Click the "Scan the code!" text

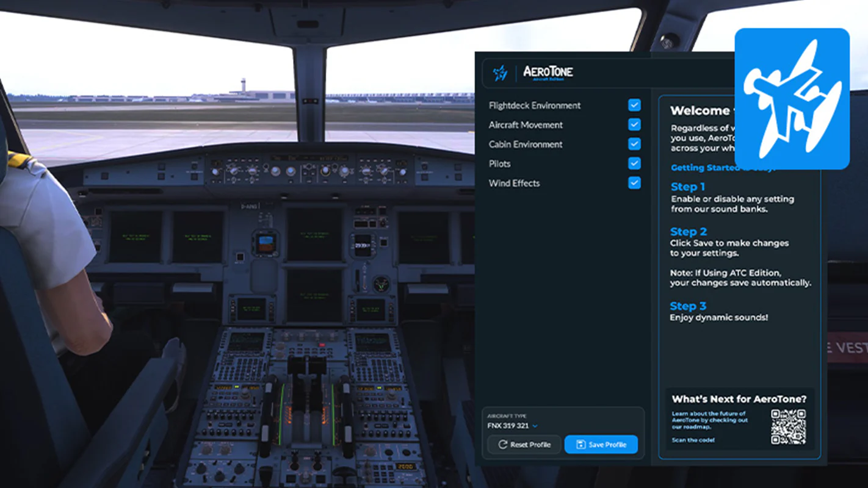693,440
